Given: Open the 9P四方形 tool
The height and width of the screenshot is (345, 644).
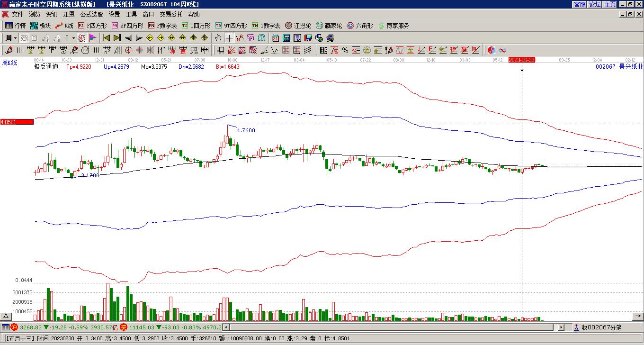Looking at the screenshot, I should 127,26.
